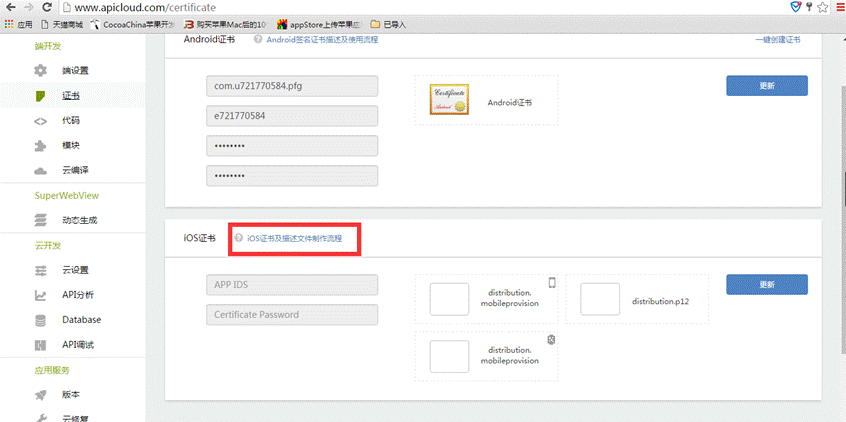Click the 一键创建证书 link
The image size is (846, 422).
pos(779,40)
